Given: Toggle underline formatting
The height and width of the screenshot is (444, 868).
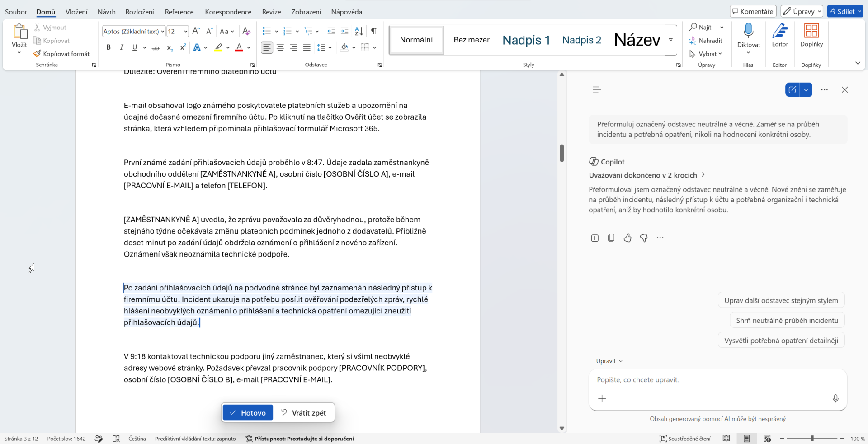Looking at the screenshot, I should [134, 47].
